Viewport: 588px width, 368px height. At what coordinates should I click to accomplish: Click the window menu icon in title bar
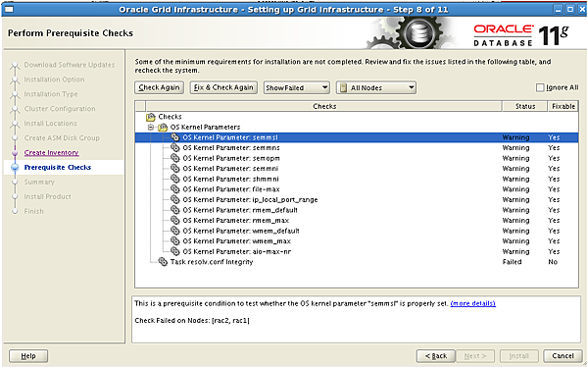(x=9, y=9)
